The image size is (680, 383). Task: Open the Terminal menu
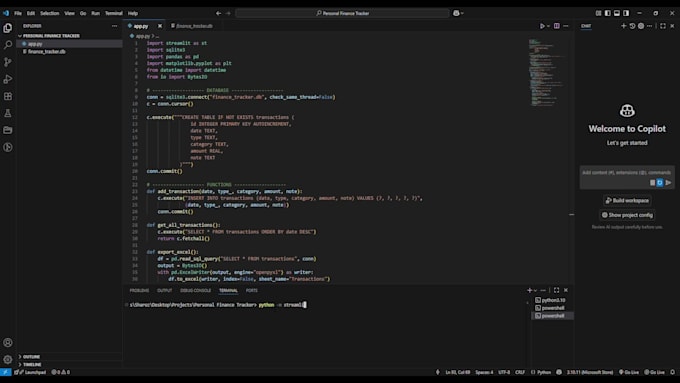tap(114, 13)
